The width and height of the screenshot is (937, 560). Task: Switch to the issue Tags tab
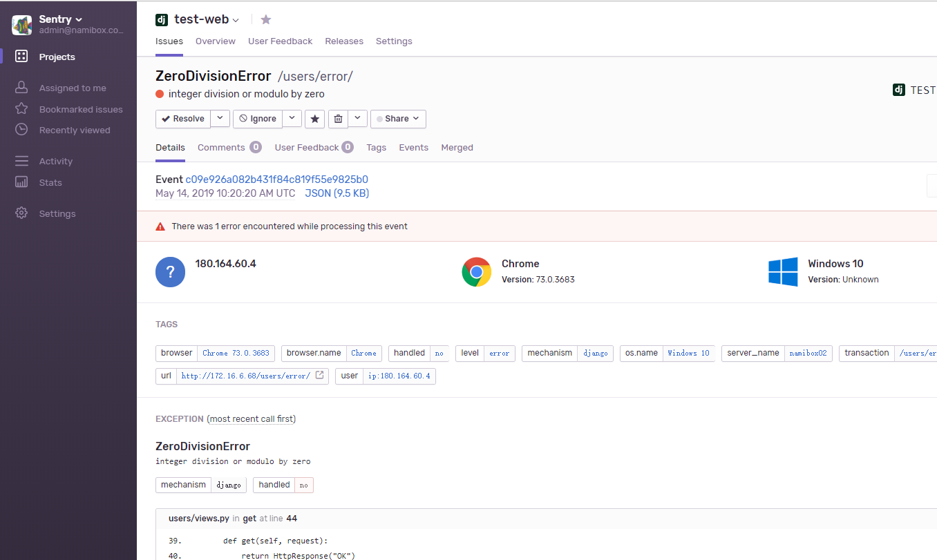(x=376, y=147)
